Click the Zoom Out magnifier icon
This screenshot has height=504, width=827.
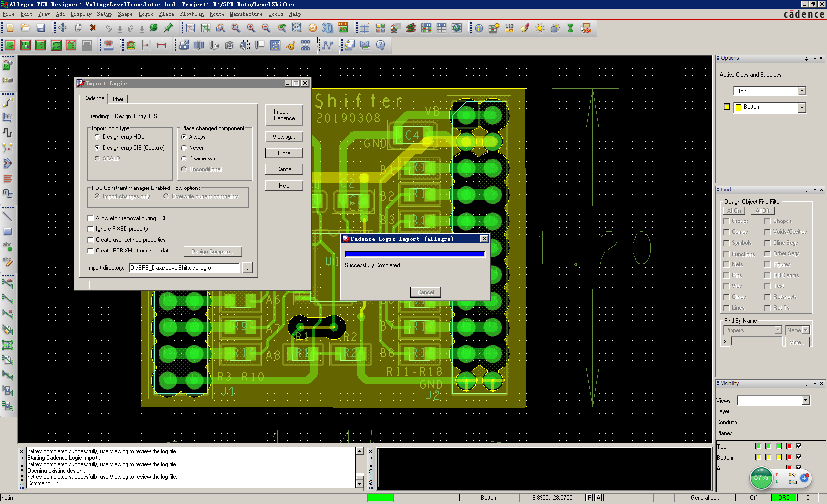(266, 28)
